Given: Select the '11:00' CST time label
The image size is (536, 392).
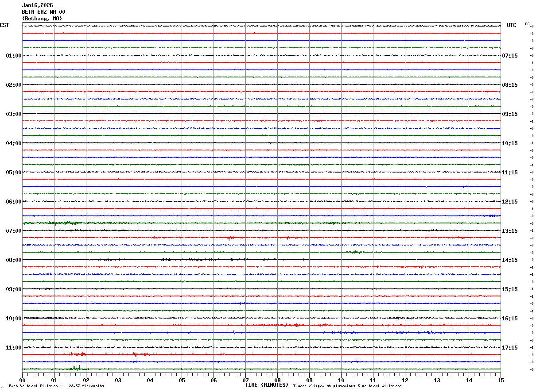Looking at the screenshot, I should (14, 348).
